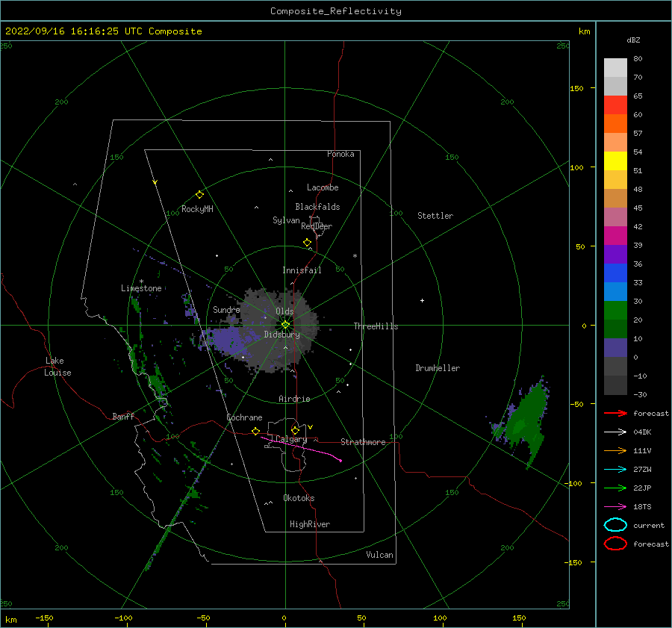The image size is (672, 628).
Task: Click the Calgary city label
Action: [291, 439]
